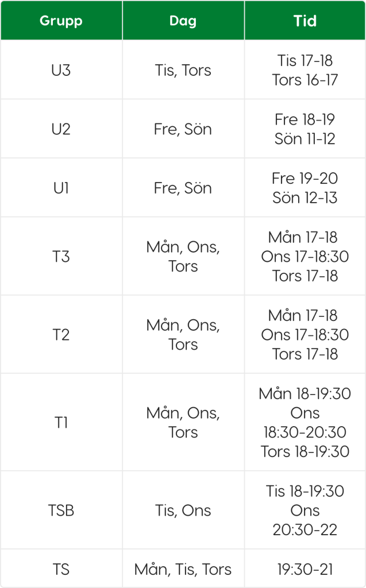Select the U1 group cell
Screen dimensions: 366x588
(61, 188)
